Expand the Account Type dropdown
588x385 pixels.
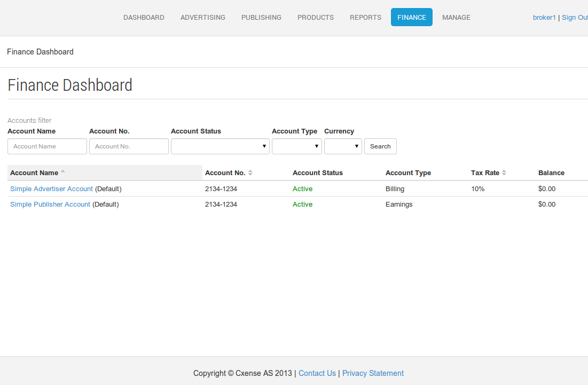[x=296, y=146]
